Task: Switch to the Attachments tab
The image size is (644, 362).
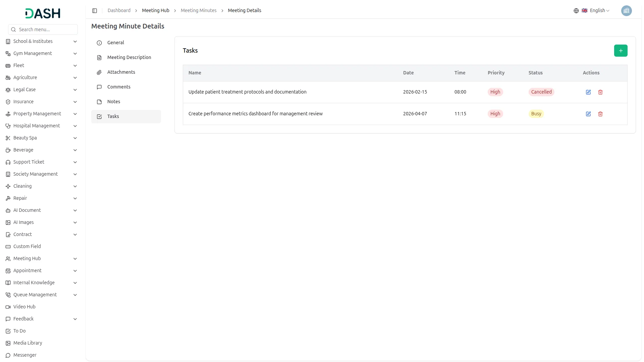Action: [x=121, y=72]
